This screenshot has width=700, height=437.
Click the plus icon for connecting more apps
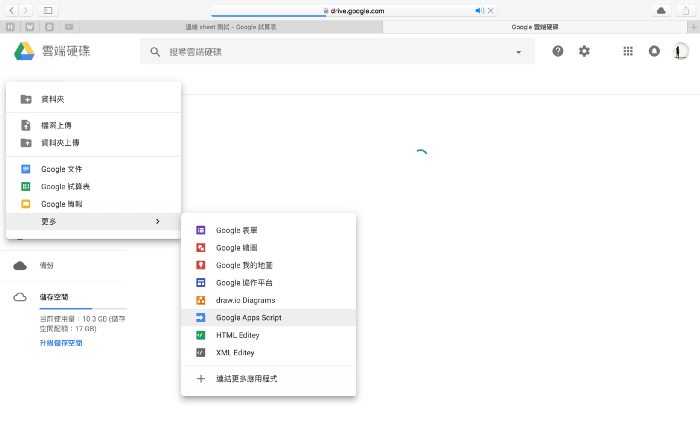tap(201, 379)
